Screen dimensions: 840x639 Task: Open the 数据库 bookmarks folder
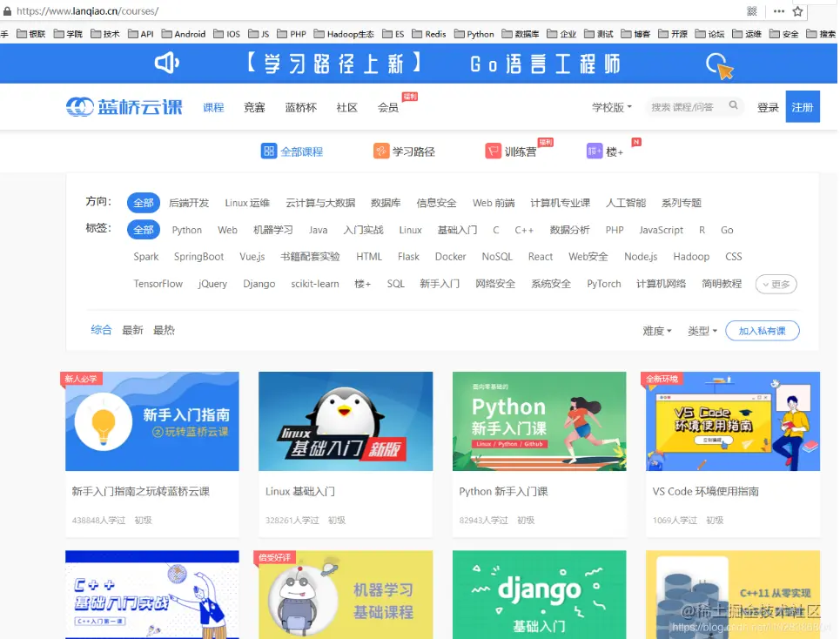point(521,34)
